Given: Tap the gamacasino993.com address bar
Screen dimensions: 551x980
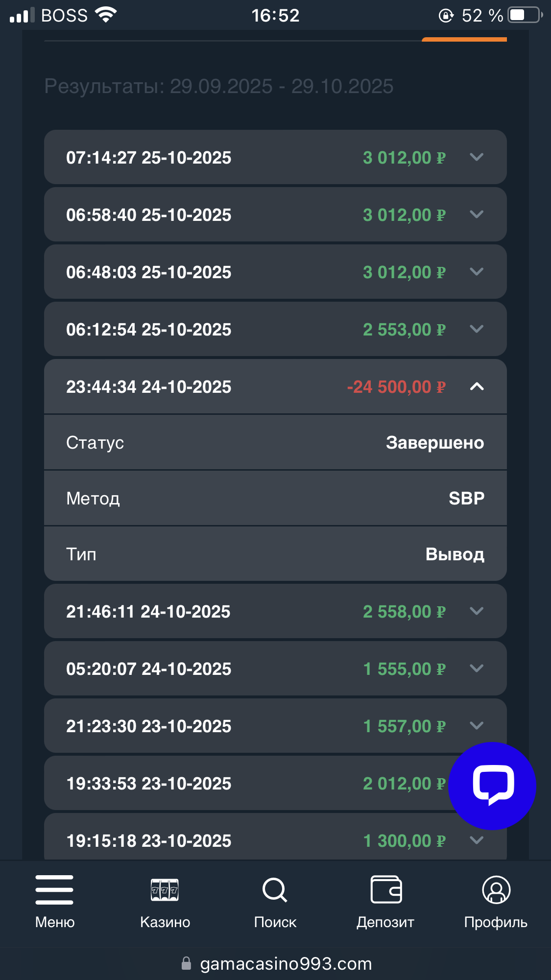Looking at the screenshot, I should coord(286,963).
